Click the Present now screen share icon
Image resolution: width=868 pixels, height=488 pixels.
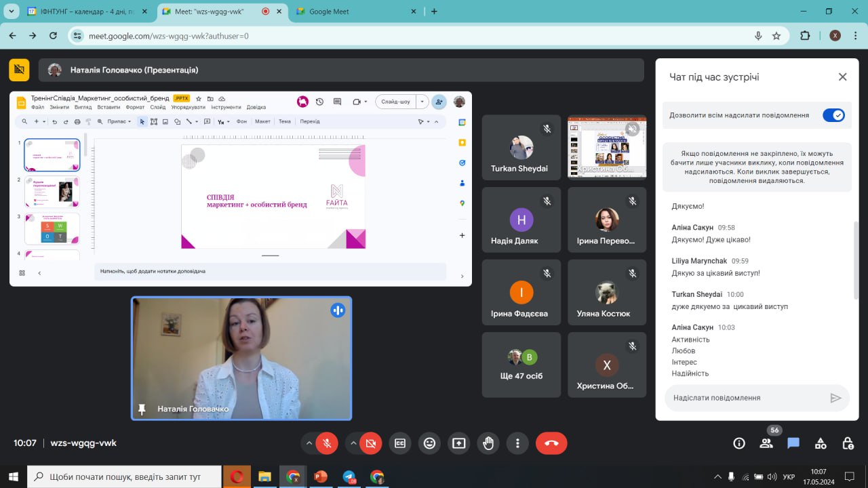click(459, 443)
